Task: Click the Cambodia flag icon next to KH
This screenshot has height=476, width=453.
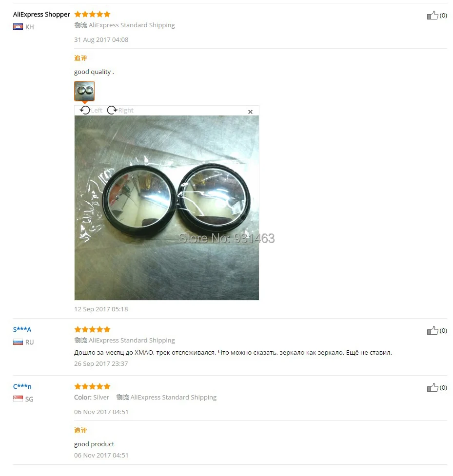Action: 18,27
